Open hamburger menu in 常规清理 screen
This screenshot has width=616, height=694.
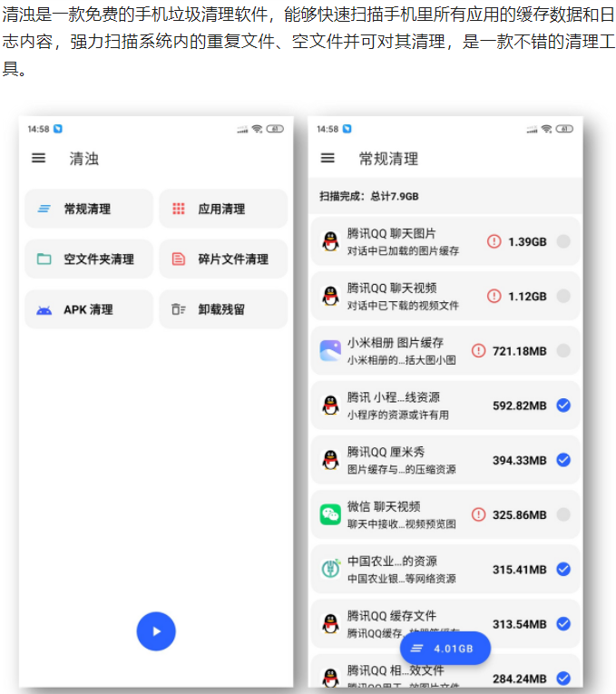(x=328, y=158)
